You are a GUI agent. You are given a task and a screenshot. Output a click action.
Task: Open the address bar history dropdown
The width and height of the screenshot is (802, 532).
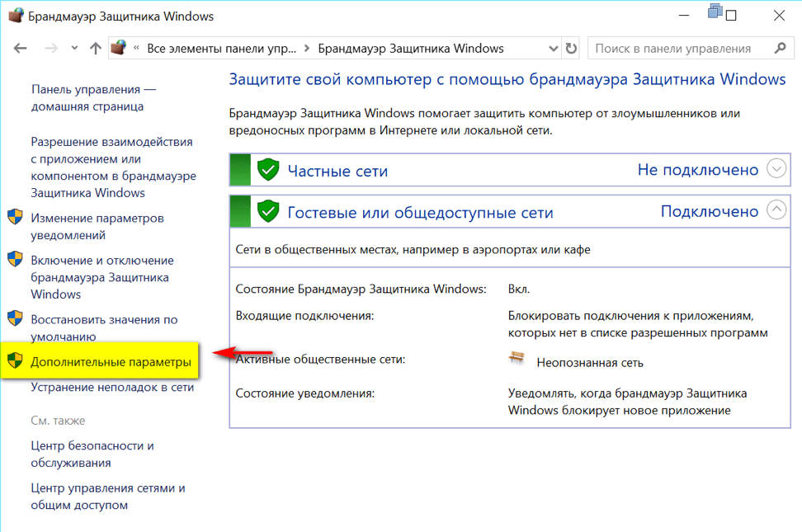click(x=554, y=49)
